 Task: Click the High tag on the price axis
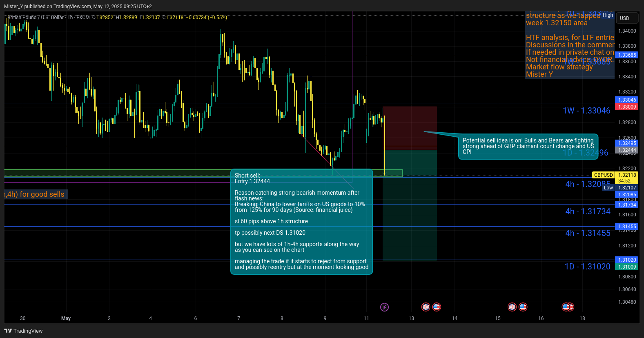(x=608, y=15)
